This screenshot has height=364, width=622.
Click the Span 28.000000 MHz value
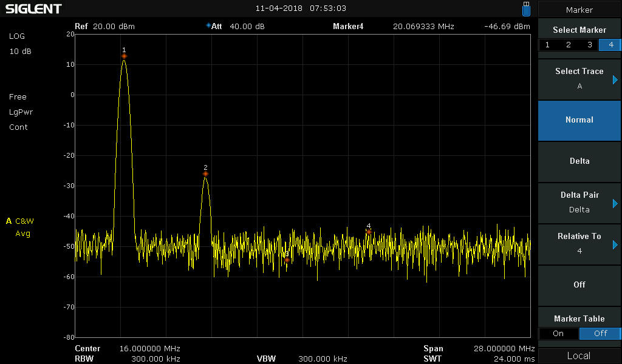[504, 349]
